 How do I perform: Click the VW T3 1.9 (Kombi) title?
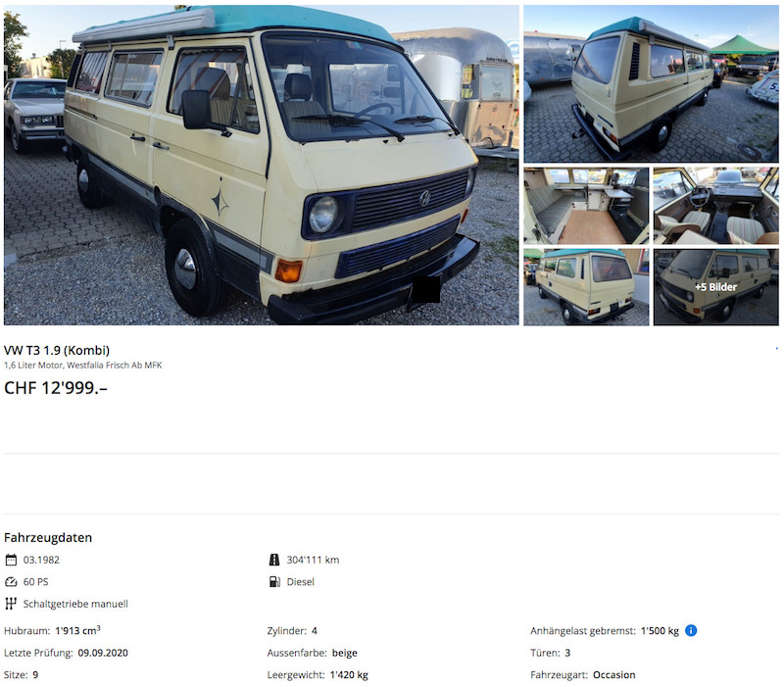coord(57,350)
